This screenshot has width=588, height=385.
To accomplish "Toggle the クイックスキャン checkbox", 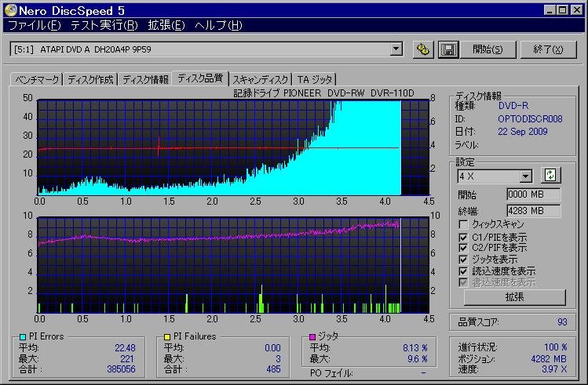I will pos(463,224).
